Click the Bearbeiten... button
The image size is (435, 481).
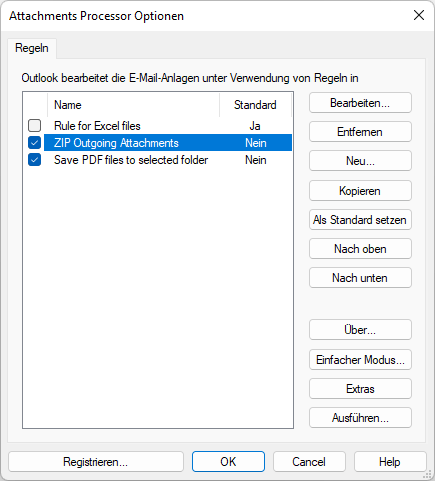pos(360,103)
